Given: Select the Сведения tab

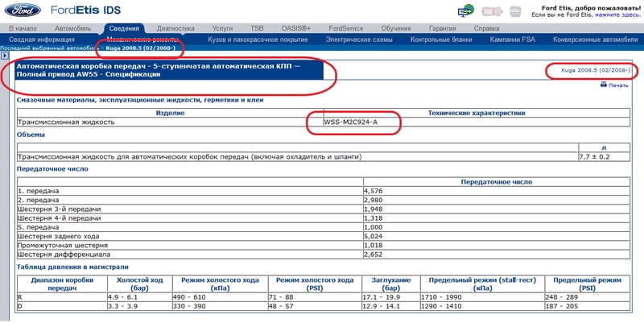Looking at the screenshot, I should 124,28.
